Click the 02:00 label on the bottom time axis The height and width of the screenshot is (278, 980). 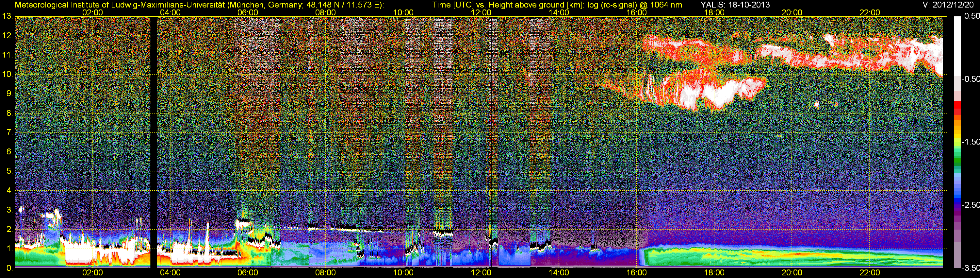coord(92,273)
